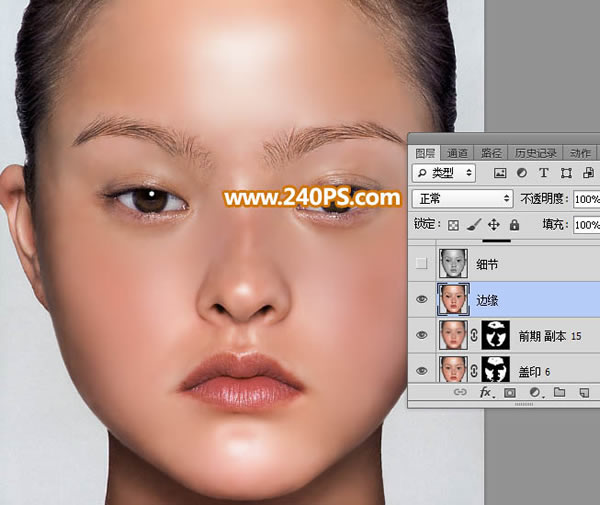The height and width of the screenshot is (505, 600).
Task: Click the 前期 副本 15 layer name
Action: point(549,336)
